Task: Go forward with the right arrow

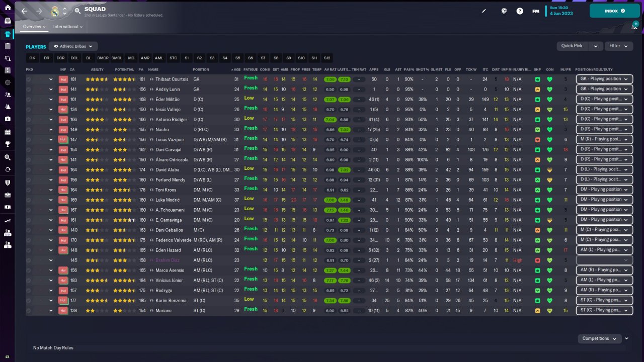Action: (x=40, y=11)
